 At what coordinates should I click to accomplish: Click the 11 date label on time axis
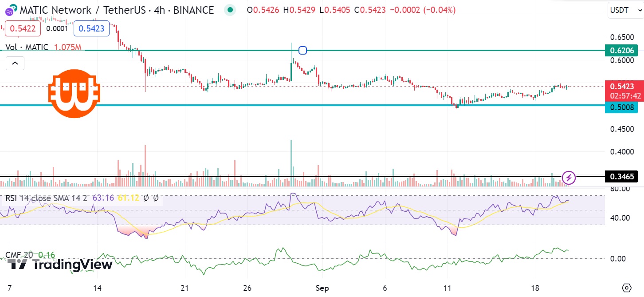click(448, 288)
